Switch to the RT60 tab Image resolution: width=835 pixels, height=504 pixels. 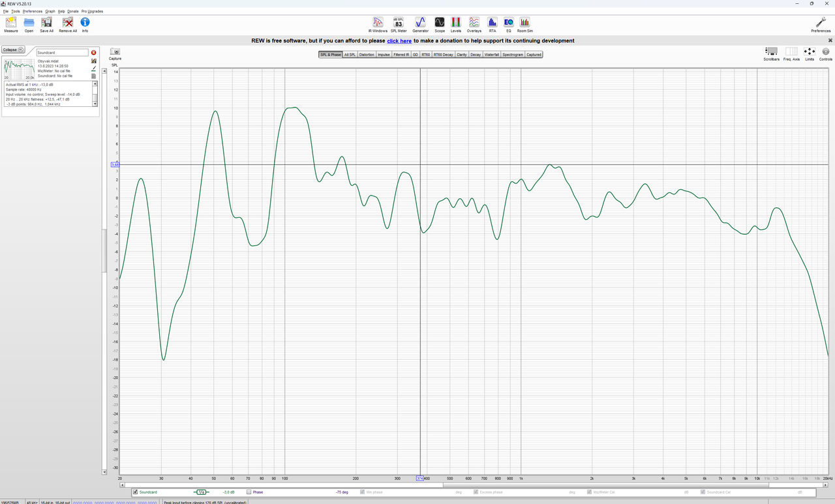[x=426, y=55]
